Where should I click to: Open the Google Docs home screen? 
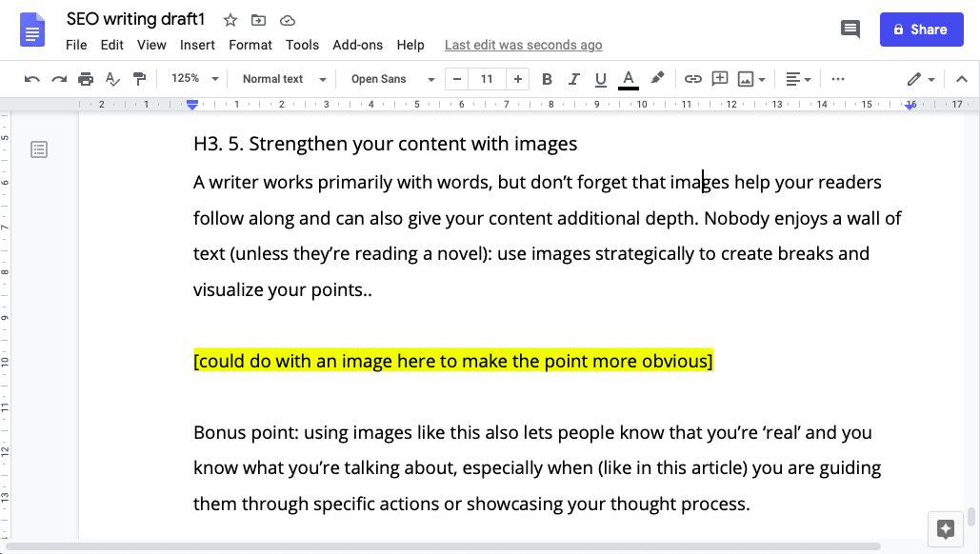31,30
